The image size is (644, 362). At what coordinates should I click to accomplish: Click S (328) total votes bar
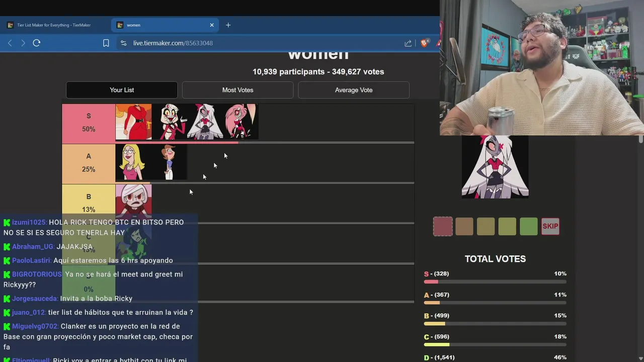tap(495, 282)
